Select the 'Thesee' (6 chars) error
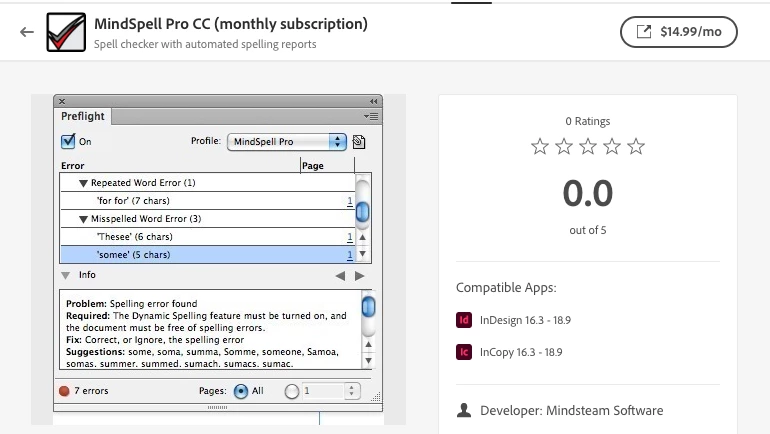 coord(207,237)
